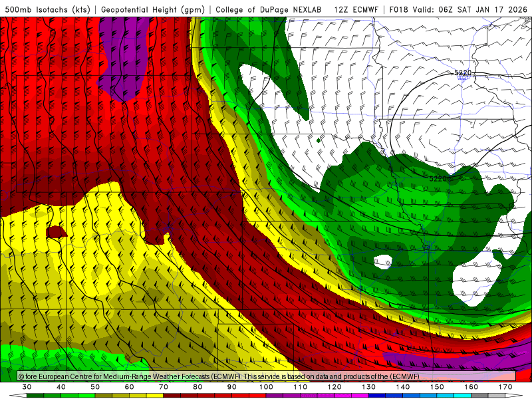The image size is (532, 399).
Task: Click the 'Geopotential Height (gpm)' header text
Action: pos(153,9)
